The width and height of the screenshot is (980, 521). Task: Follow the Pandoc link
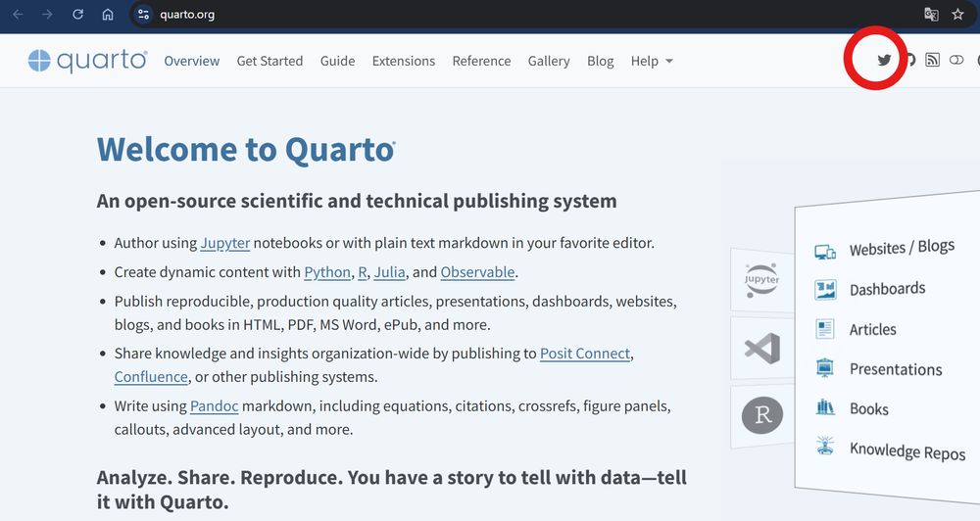pyautogui.click(x=214, y=406)
